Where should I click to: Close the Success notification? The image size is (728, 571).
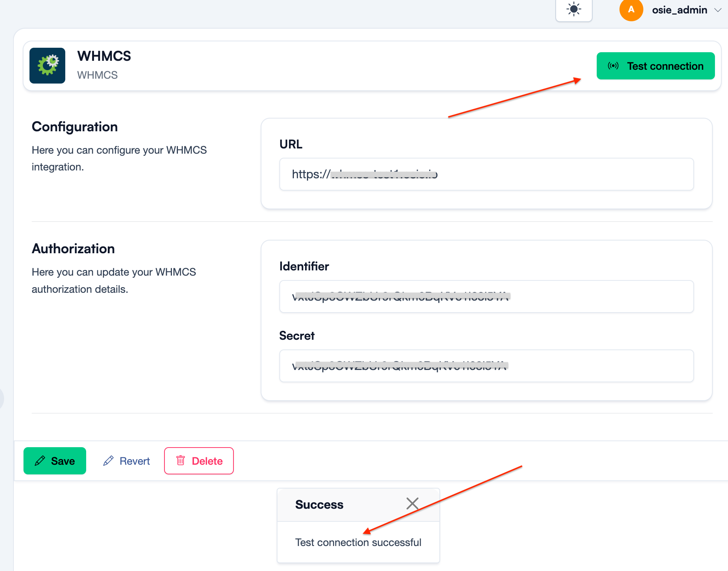412,503
